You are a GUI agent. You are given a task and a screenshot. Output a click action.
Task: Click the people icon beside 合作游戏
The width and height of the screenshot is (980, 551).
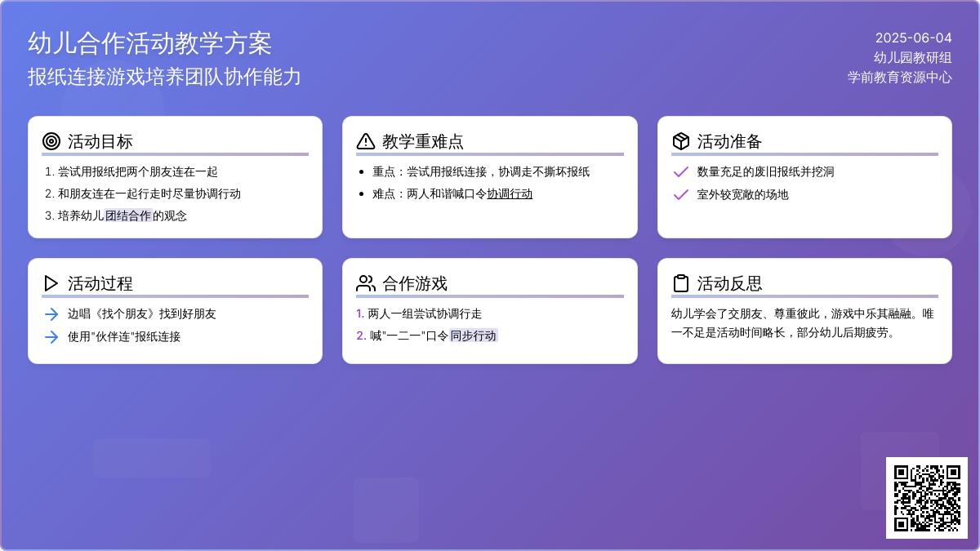(x=366, y=283)
